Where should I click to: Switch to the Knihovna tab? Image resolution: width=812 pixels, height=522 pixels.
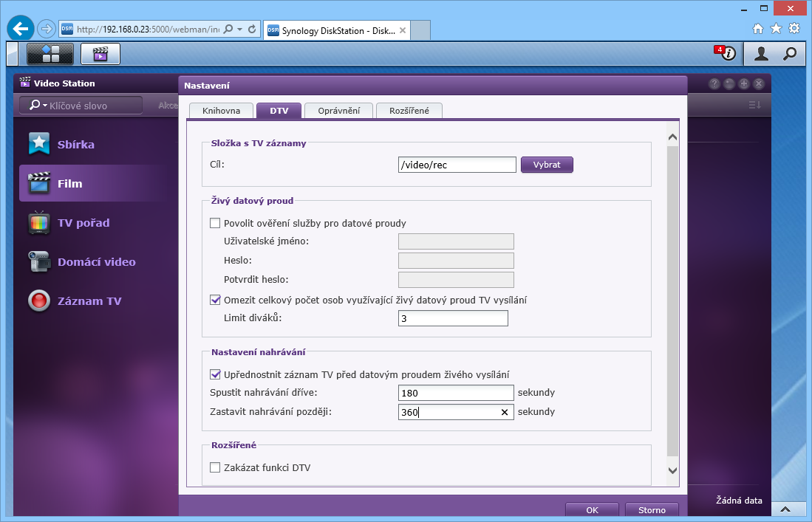220,111
